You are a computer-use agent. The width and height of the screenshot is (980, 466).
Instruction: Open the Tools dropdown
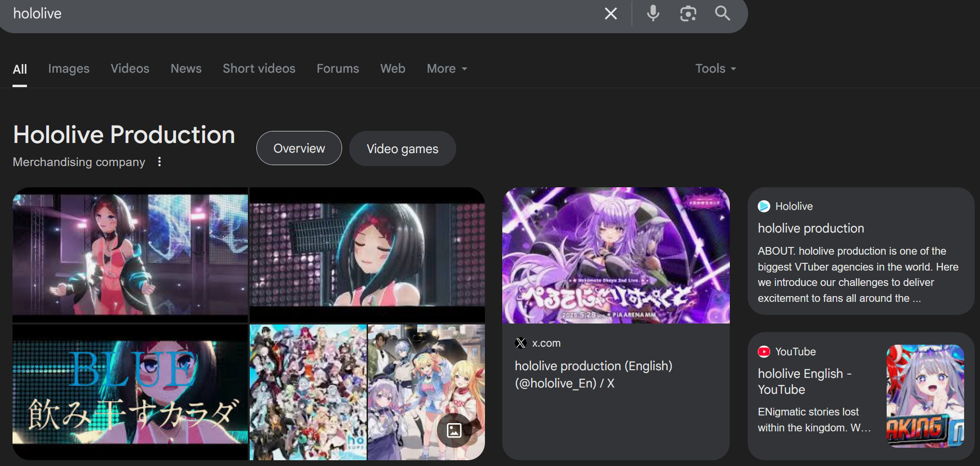pos(715,68)
